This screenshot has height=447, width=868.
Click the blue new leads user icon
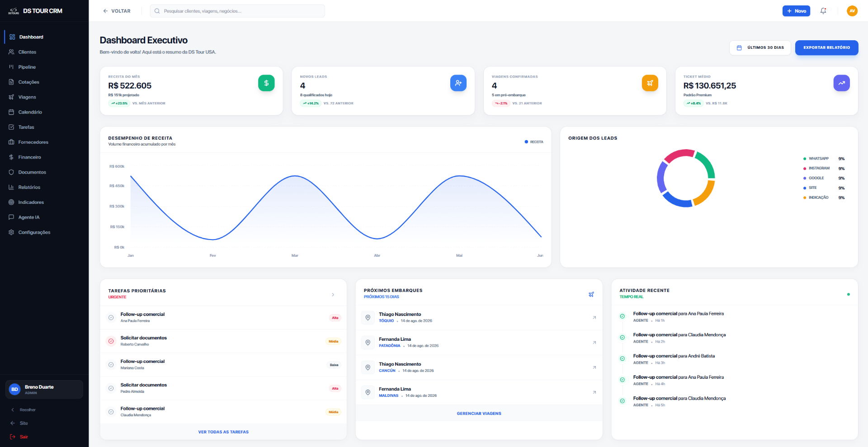pos(458,83)
